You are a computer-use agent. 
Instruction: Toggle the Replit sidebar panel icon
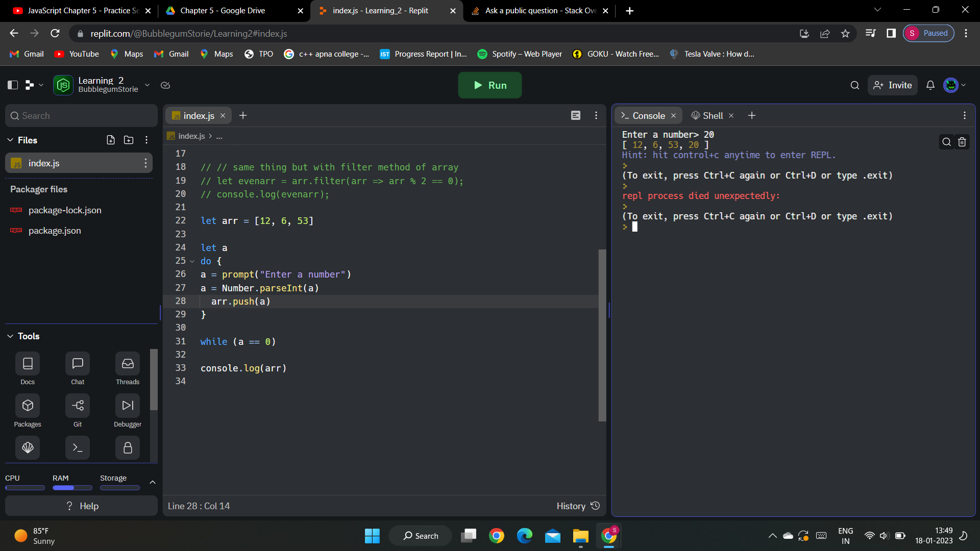[13, 85]
